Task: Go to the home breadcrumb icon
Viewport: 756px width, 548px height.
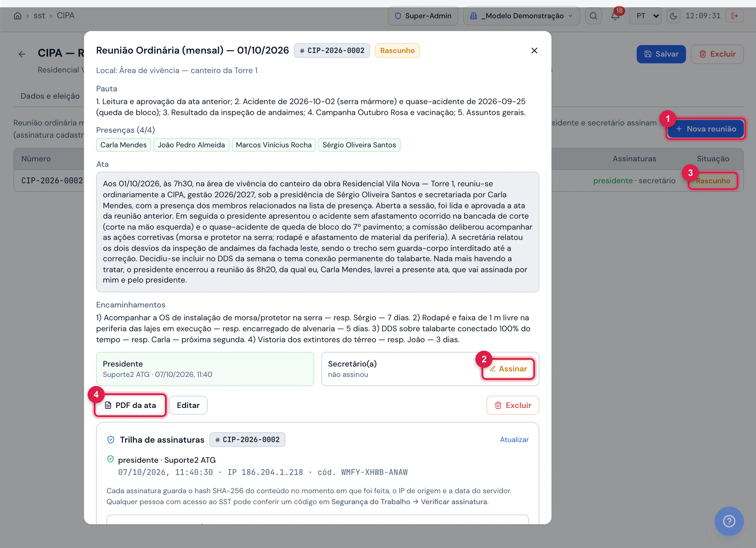Action: pyautogui.click(x=18, y=16)
